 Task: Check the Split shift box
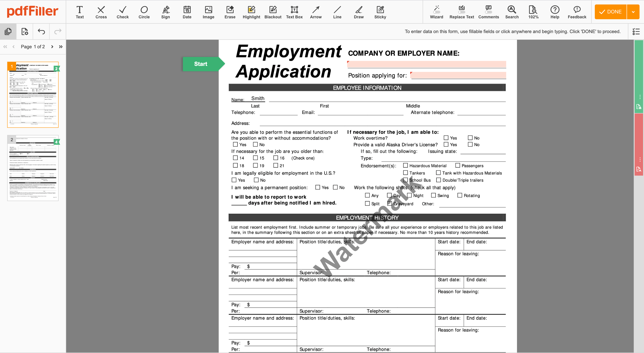point(367,203)
